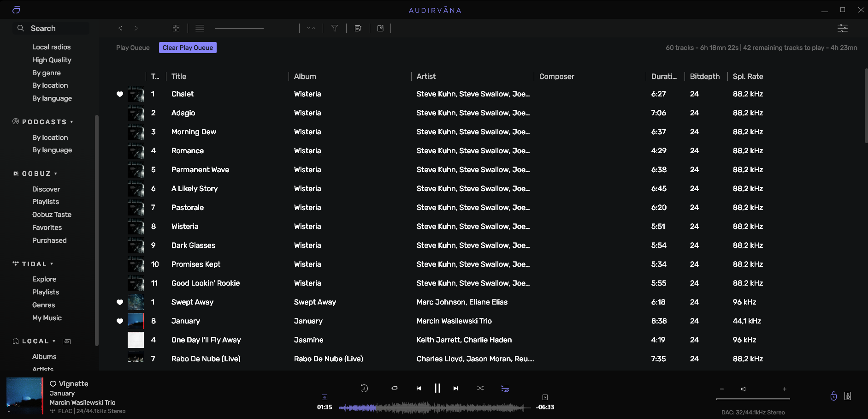Set the volume level bar
The width and height of the screenshot is (868, 419).
pyautogui.click(x=753, y=399)
